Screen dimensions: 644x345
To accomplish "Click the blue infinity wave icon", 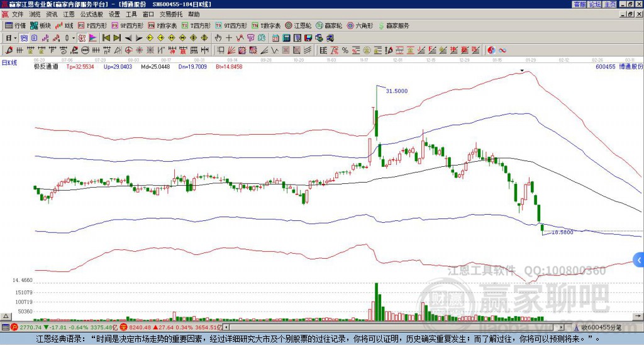I will click(x=502, y=50).
